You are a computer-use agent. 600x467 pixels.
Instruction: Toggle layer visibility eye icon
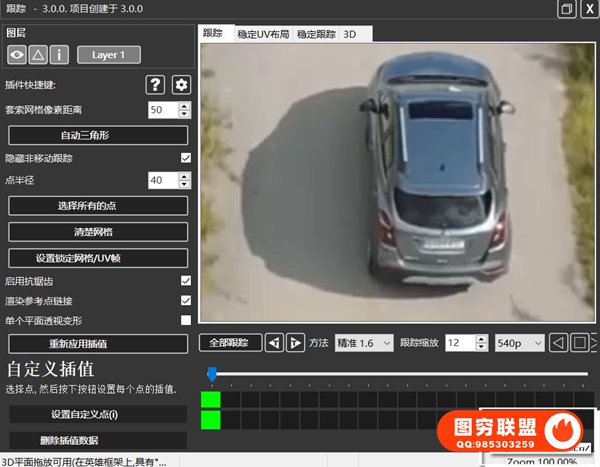coord(18,55)
